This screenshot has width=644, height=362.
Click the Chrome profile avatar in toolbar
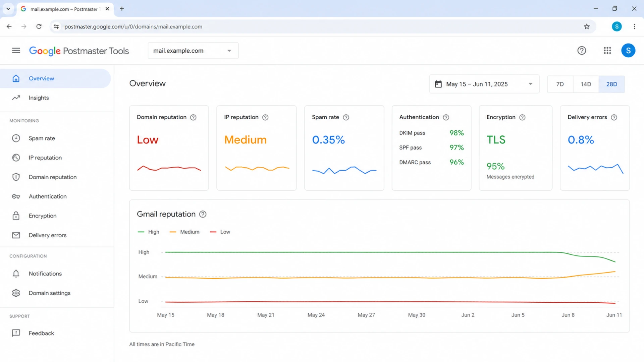(x=616, y=26)
